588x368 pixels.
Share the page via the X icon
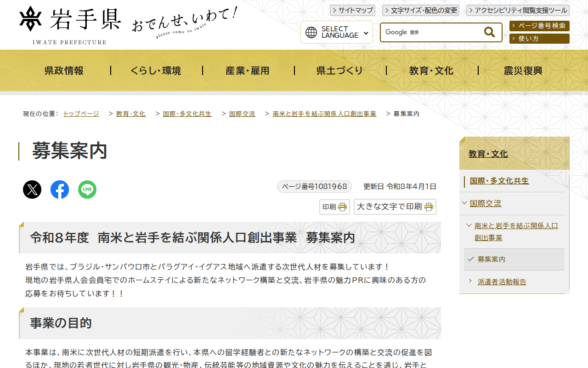(x=32, y=189)
